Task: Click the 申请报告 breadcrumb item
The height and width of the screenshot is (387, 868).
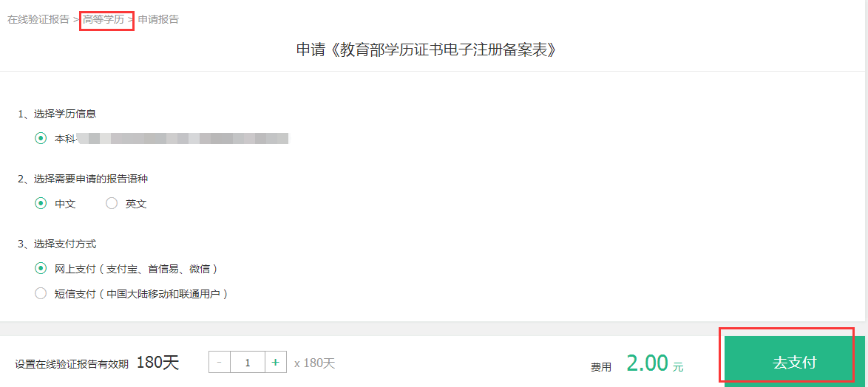Action: (x=158, y=19)
